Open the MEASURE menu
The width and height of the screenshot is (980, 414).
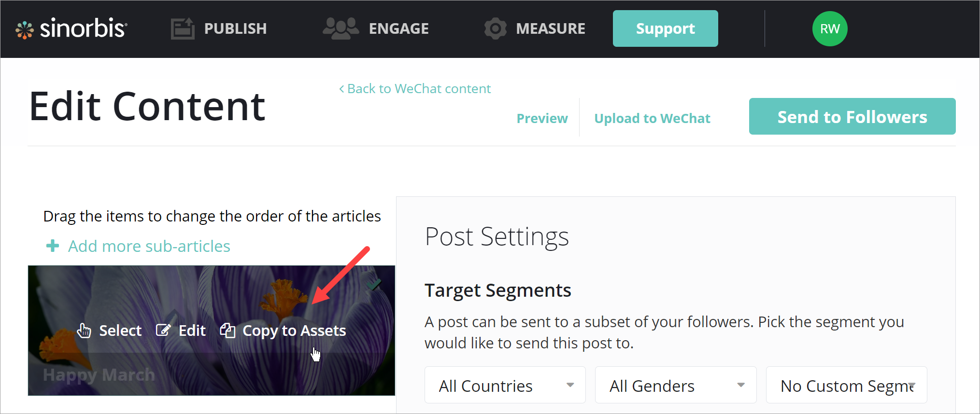point(550,29)
